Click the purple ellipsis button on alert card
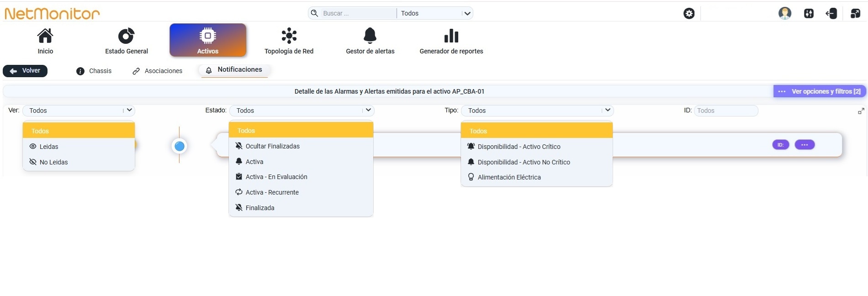 point(805,145)
